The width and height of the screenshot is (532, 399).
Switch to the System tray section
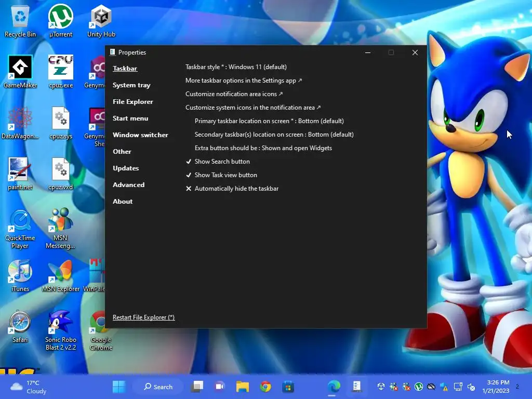point(131,85)
